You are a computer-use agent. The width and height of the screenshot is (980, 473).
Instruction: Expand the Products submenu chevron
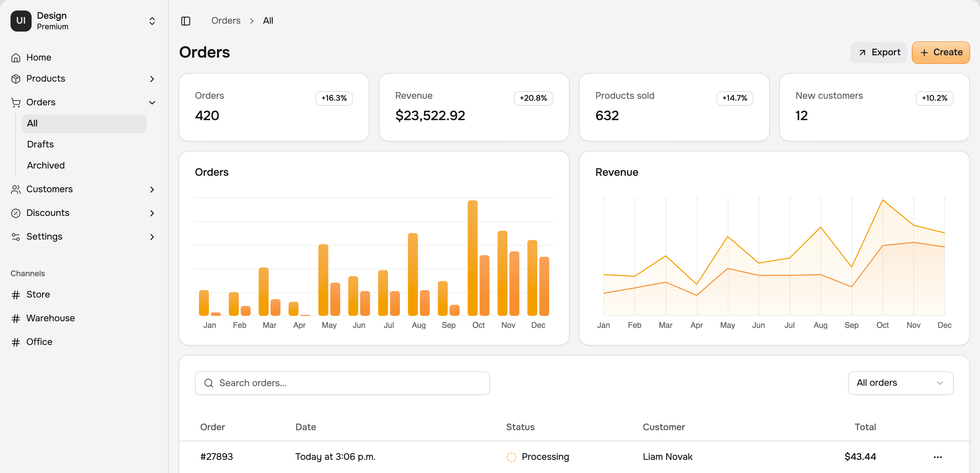pyautogui.click(x=152, y=79)
